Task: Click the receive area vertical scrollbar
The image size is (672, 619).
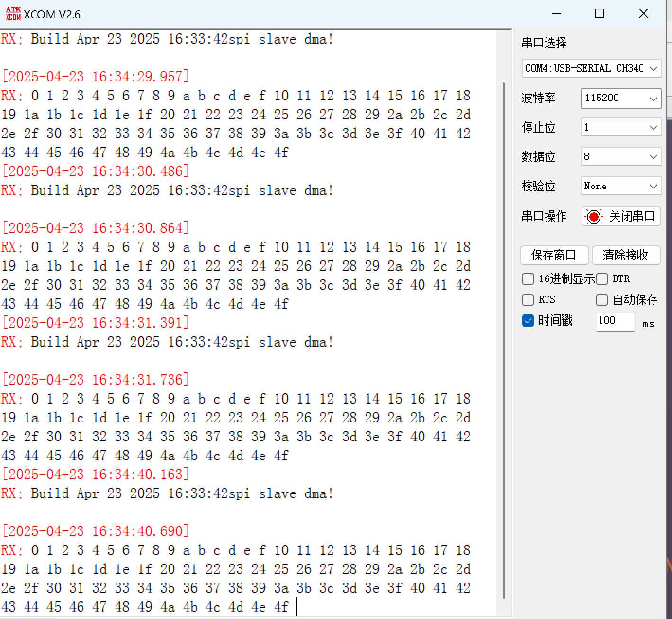Action: point(504,340)
